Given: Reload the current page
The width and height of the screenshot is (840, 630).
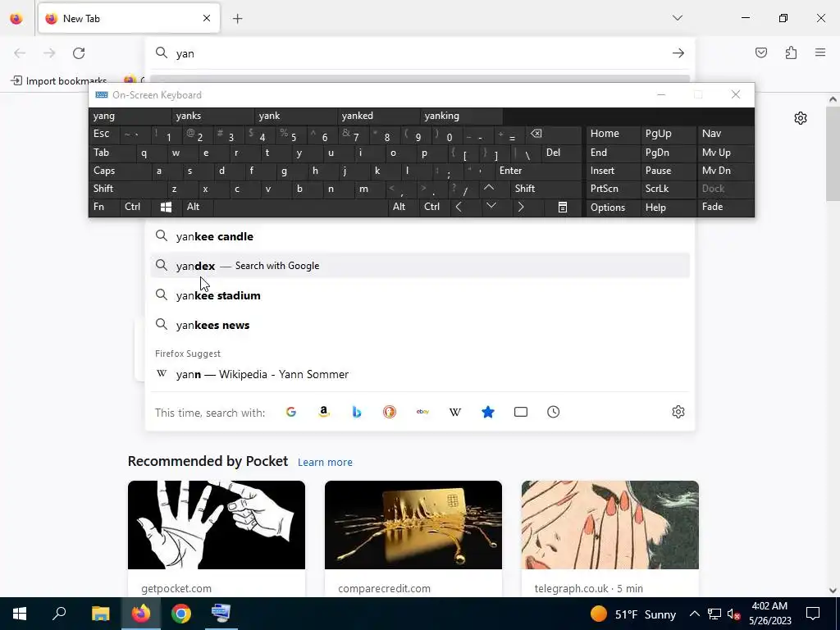Looking at the screenshot, I should (x=79, y=53).
